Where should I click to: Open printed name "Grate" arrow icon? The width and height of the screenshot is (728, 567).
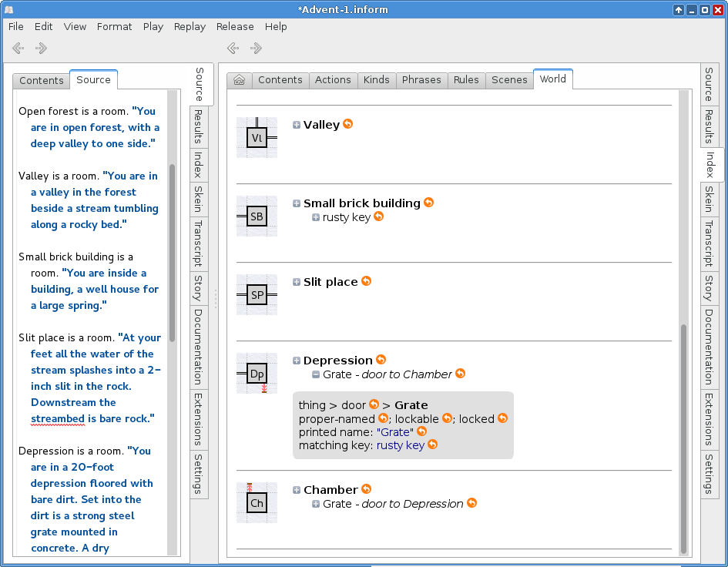421,431
